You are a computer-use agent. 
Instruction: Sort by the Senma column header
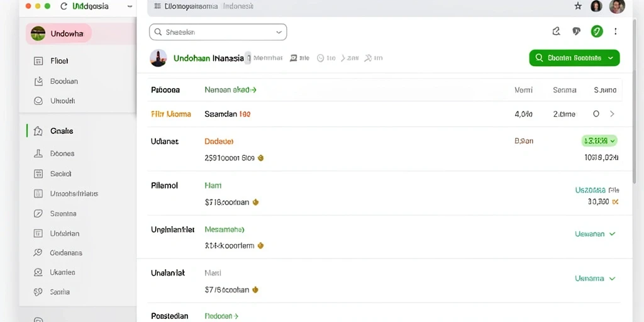click(x=564, y=90)
